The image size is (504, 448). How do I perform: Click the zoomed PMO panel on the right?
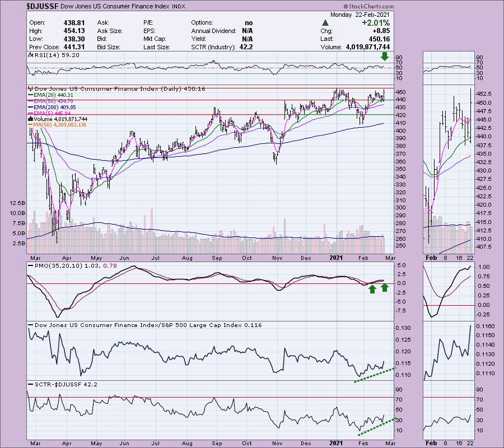[449, 292]
